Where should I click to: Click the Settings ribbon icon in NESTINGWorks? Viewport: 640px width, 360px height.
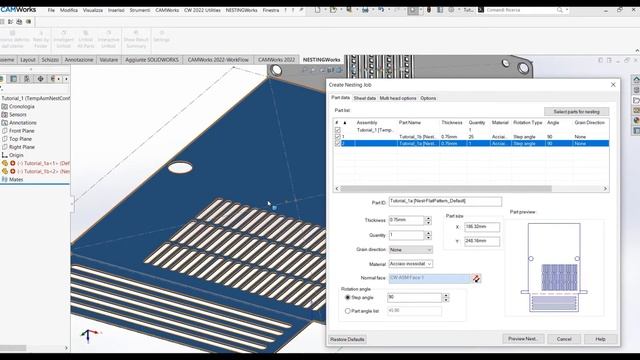162,33
